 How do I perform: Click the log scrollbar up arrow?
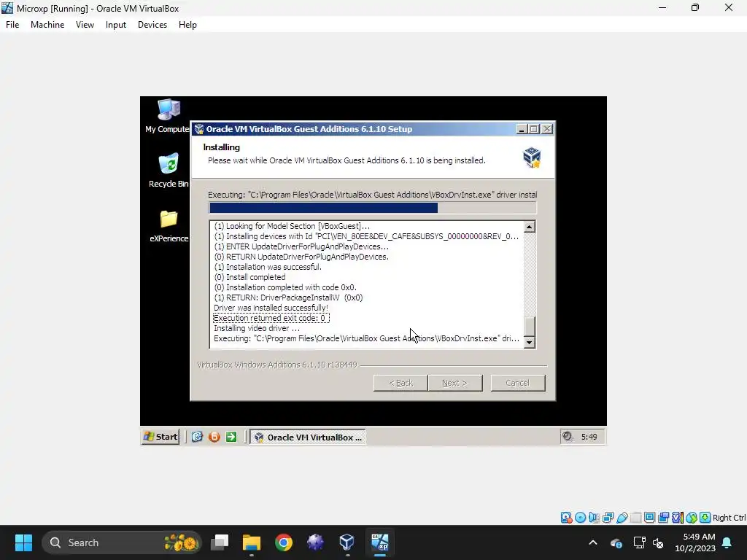point(530,227)
